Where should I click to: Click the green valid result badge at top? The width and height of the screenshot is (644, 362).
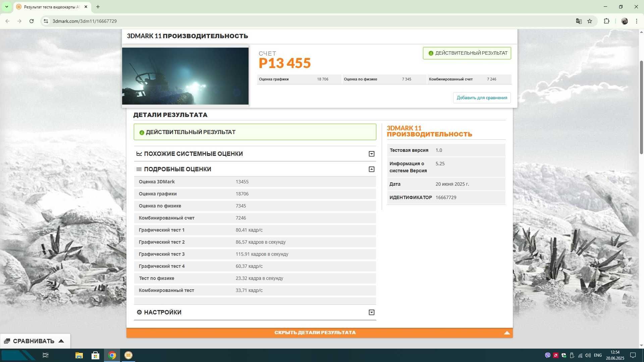(x=467, y=53)
